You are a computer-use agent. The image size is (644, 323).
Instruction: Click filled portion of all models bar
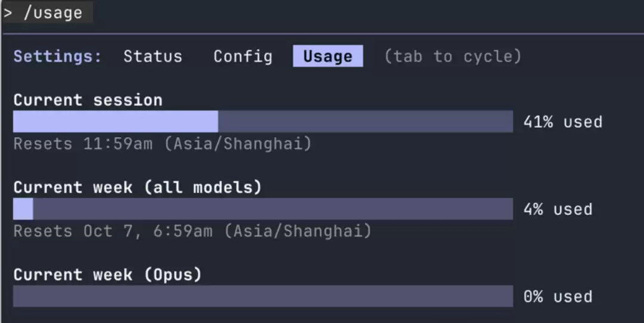[x=23, y=209]
